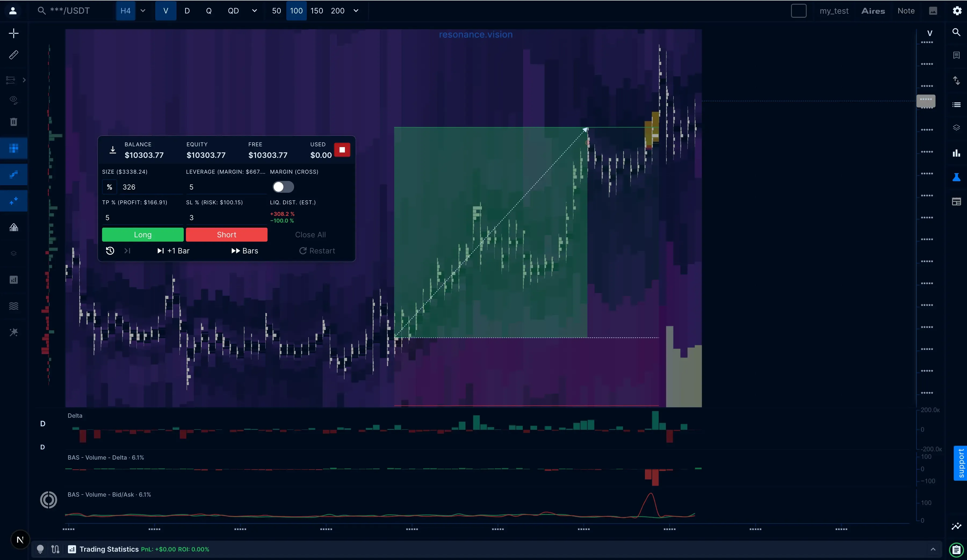967x560 pixels.
Task: Click the lightbulb icon in the status bar
Action: point(40,549)
